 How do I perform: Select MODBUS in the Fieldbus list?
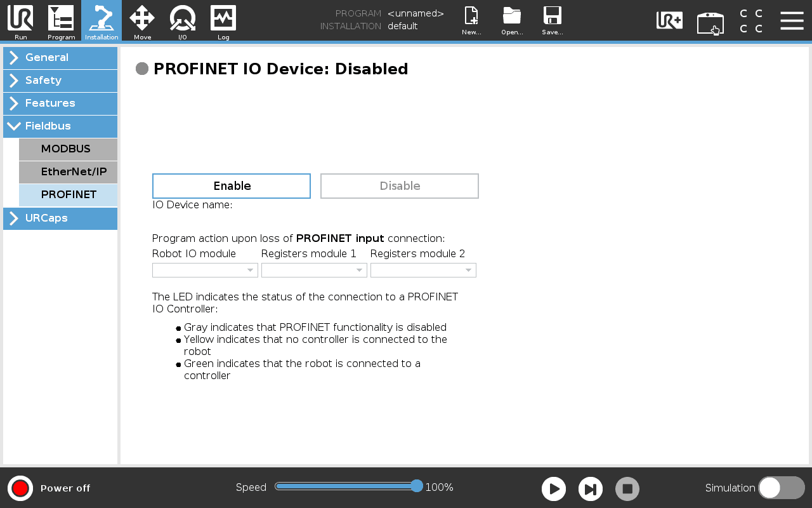68,149
